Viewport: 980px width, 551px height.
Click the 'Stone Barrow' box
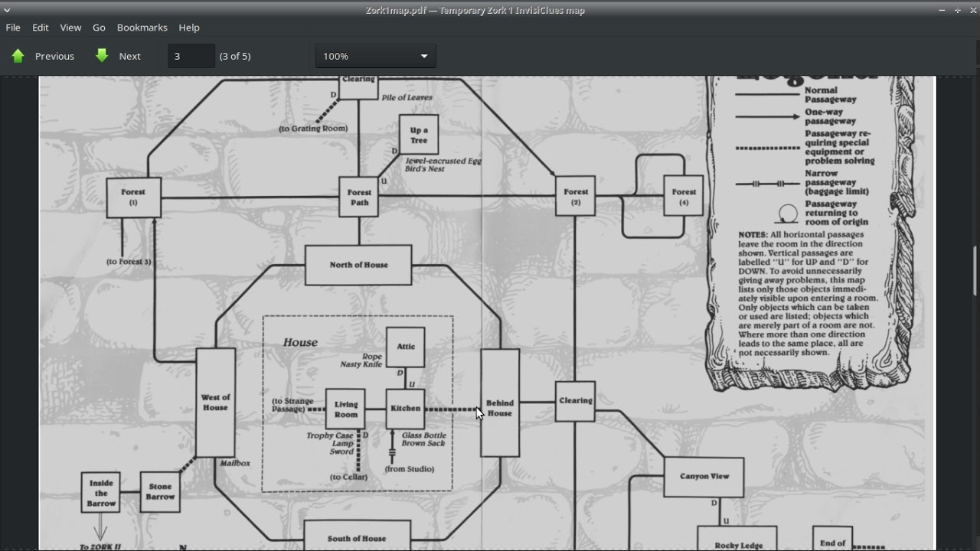(160, 492)
